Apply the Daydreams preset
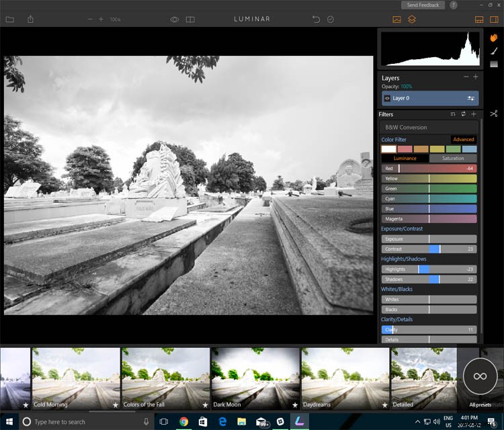Screen dimensions: 504x430 tap(345, 378)
